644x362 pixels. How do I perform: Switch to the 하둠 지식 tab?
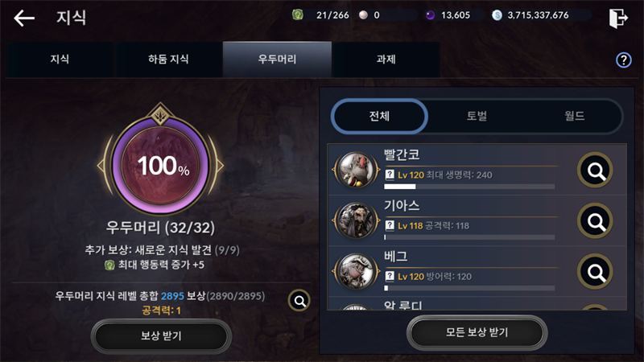[x=168, y=59]
